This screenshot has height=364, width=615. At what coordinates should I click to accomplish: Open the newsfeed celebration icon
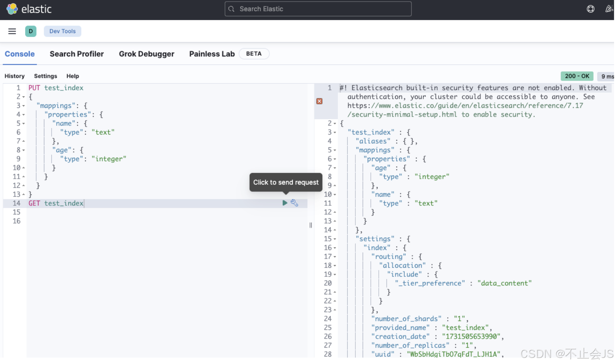coord(609,9)
